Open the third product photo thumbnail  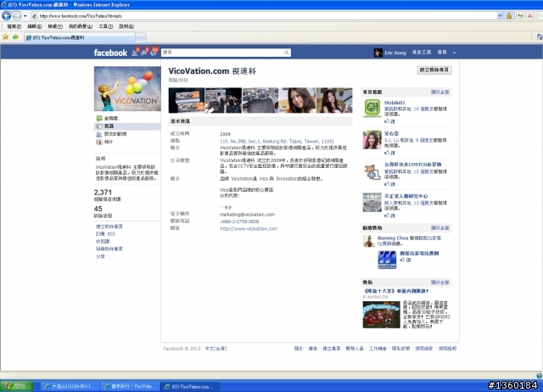(260, 100)
